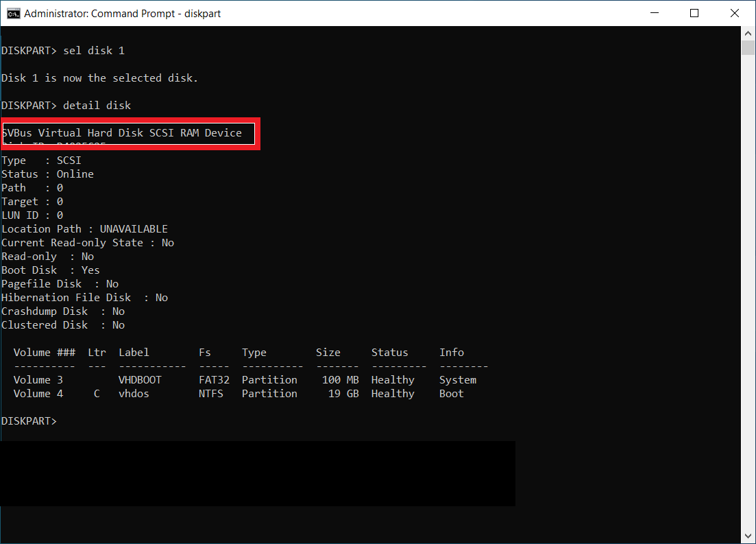Image resolution: width=756 pixels, height=544 pixels.
Task: Click the 'vhdos' volume label
Action: click(134, 394)
